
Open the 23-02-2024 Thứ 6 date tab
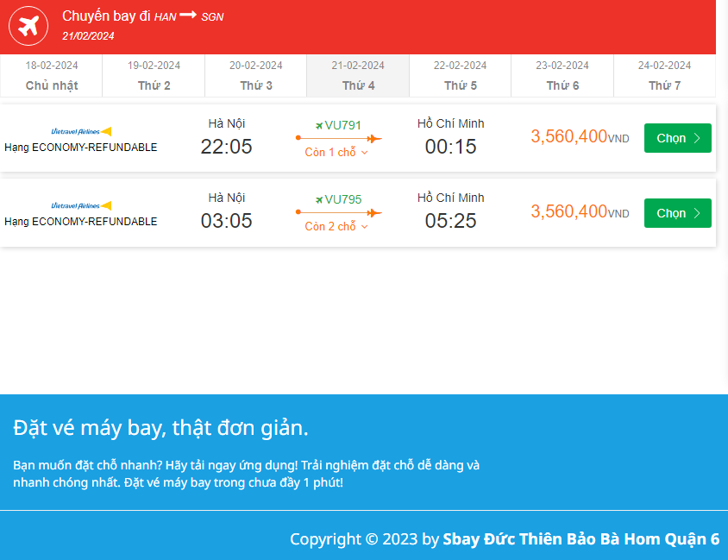click(562, 76)
